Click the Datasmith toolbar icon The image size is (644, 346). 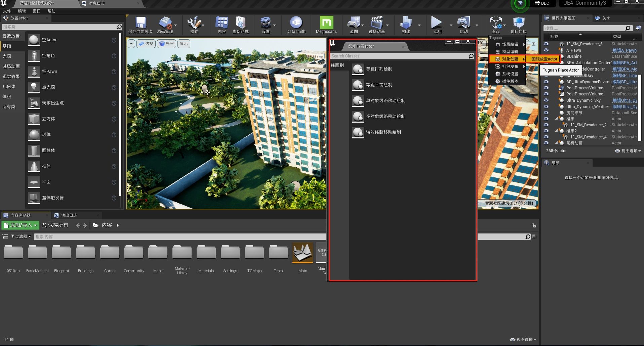click(296, 23)
